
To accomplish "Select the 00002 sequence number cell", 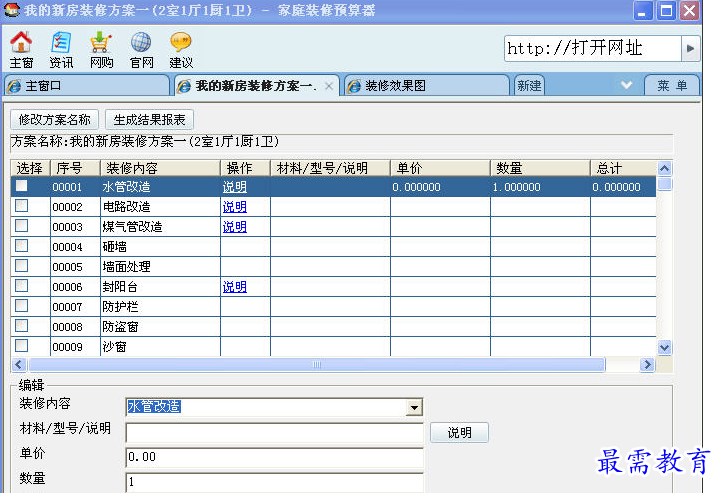I will (75, 207).
